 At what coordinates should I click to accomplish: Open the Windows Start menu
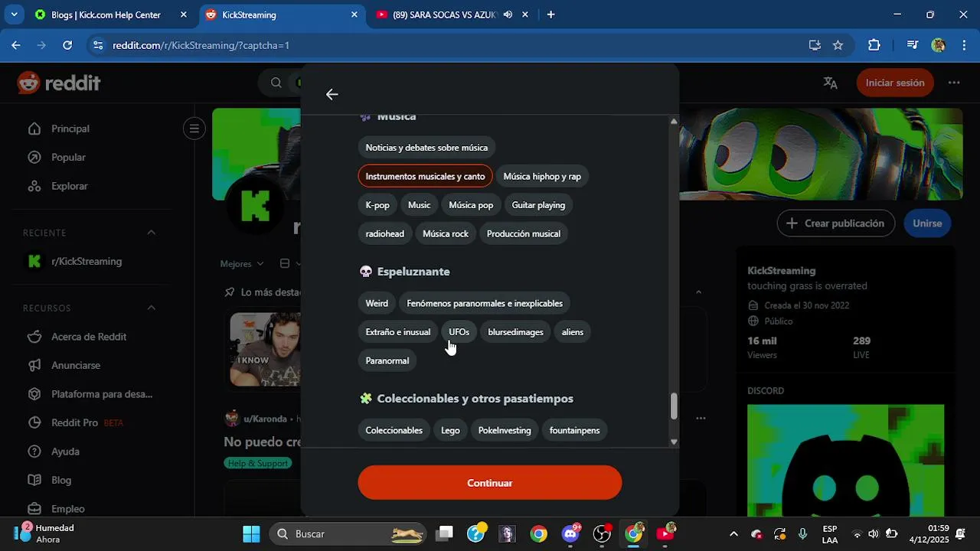[251, 534]
